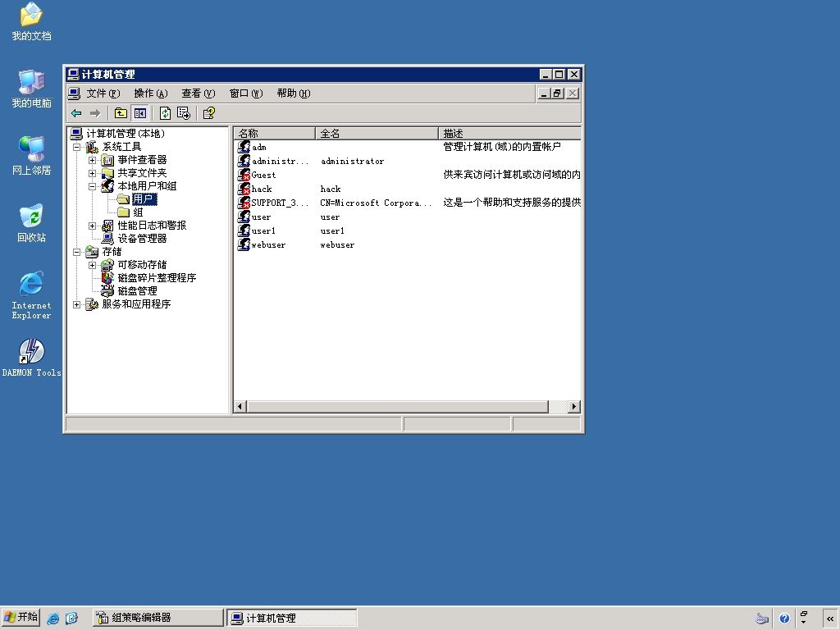Image resolution: width=840 pixels, height=630 pixels.
Task: Click the Refresh toolbar icon
Action: click(x=166, y=113)
